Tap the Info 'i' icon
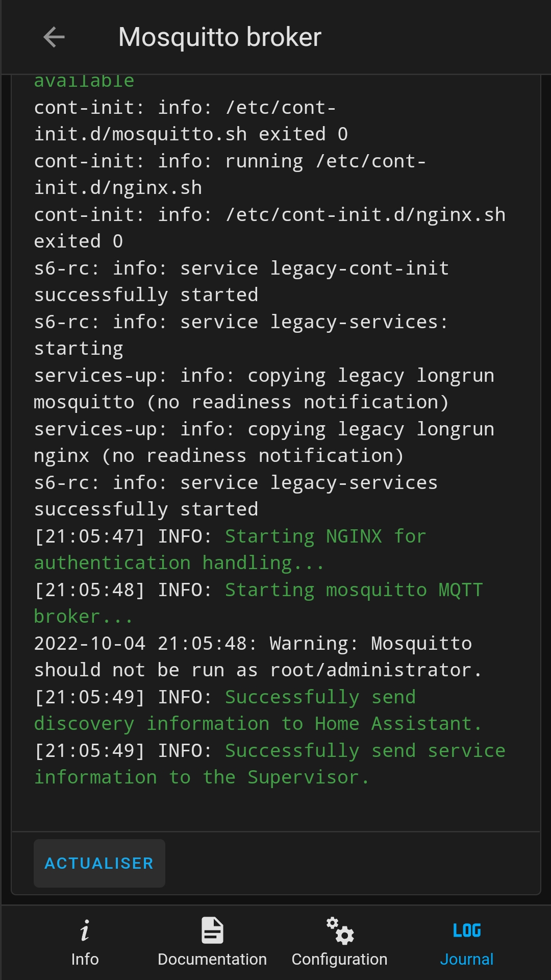 85,930
